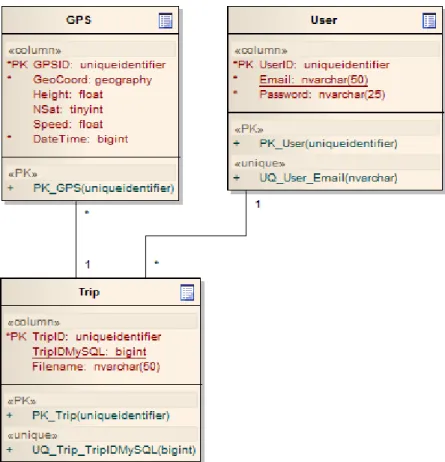445x462 pixels.
Task: Select the underlined Email nvarchar(50) column
Action: (314, 80)
